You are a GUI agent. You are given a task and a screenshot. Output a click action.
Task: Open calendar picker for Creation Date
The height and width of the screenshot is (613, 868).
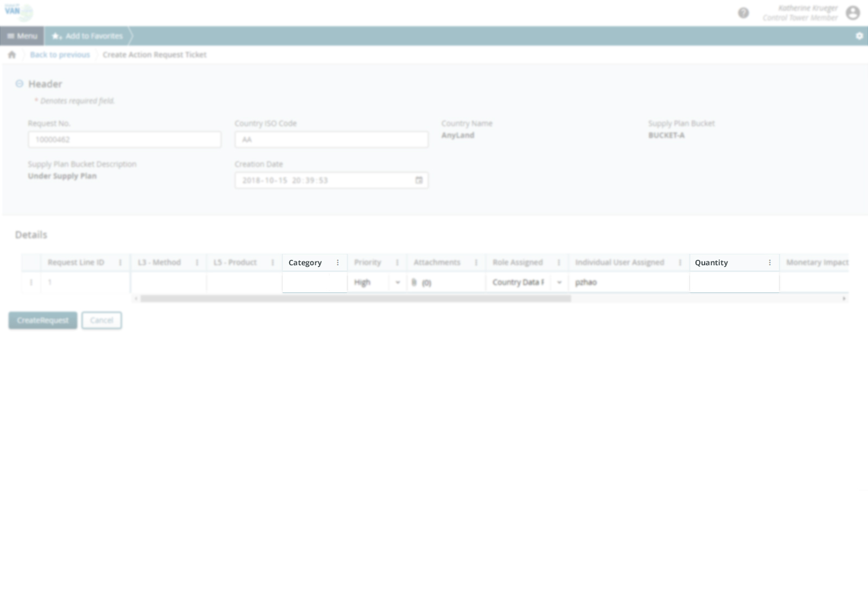point(419,180)
